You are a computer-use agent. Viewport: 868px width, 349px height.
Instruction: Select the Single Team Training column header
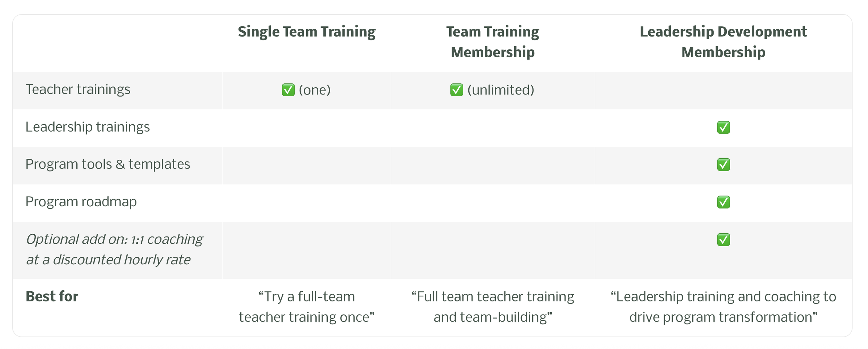point(307,32)
